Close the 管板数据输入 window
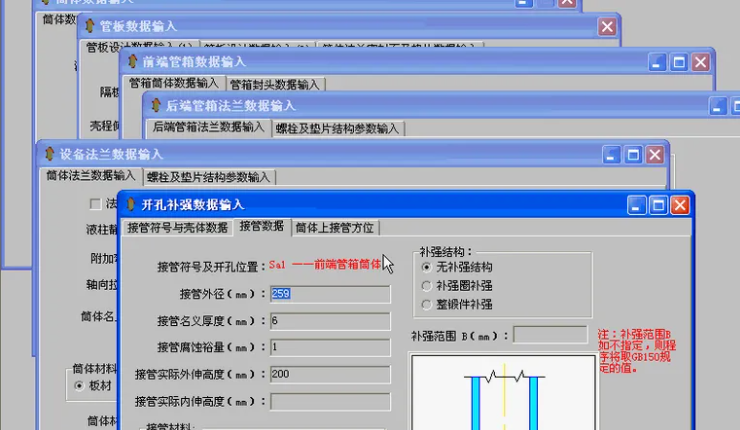This screenshot has height=430, width=740. 607,26
